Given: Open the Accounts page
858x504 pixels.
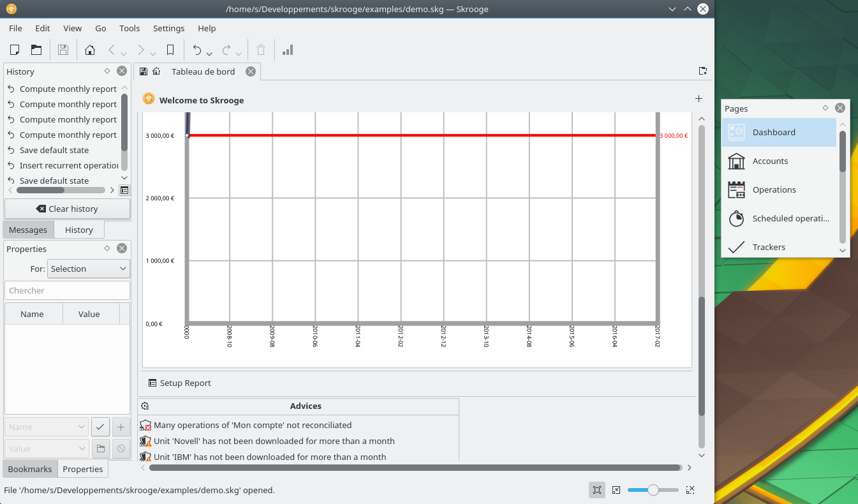Looking at the screenshot, I should click(779, 161).
